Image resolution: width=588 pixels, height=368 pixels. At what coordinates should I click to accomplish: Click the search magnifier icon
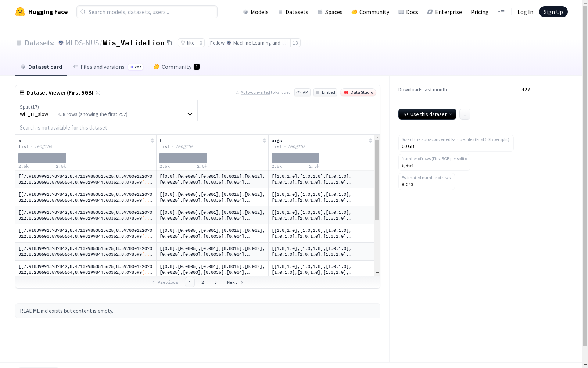83,12
